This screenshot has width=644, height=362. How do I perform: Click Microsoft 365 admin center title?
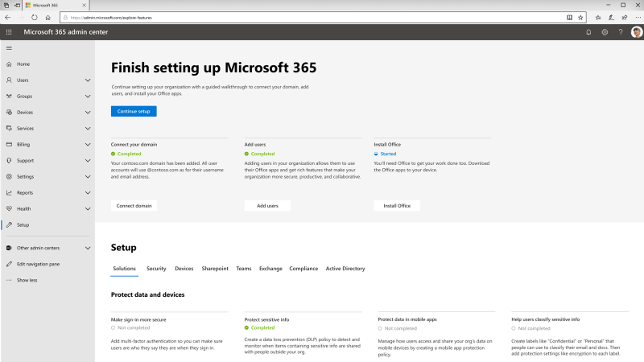66,32
